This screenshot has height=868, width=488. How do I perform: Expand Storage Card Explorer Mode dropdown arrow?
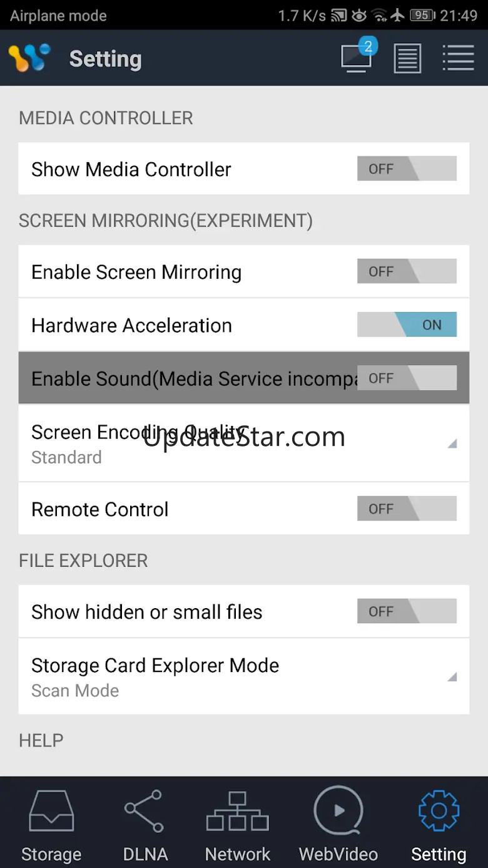[x=452, y=677]
